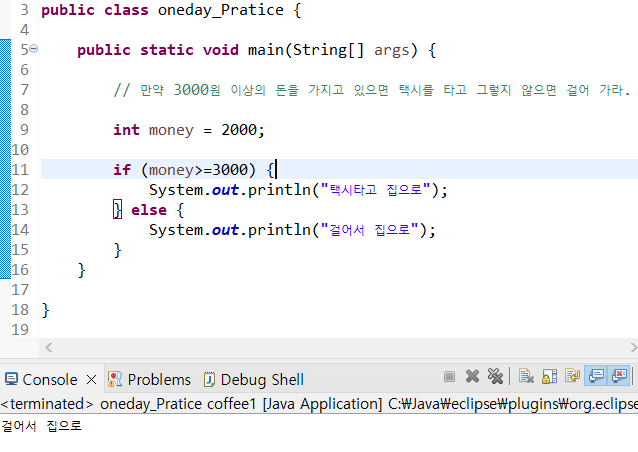Switch to the Console tab

pyautogui.click(x=50, y=380)
